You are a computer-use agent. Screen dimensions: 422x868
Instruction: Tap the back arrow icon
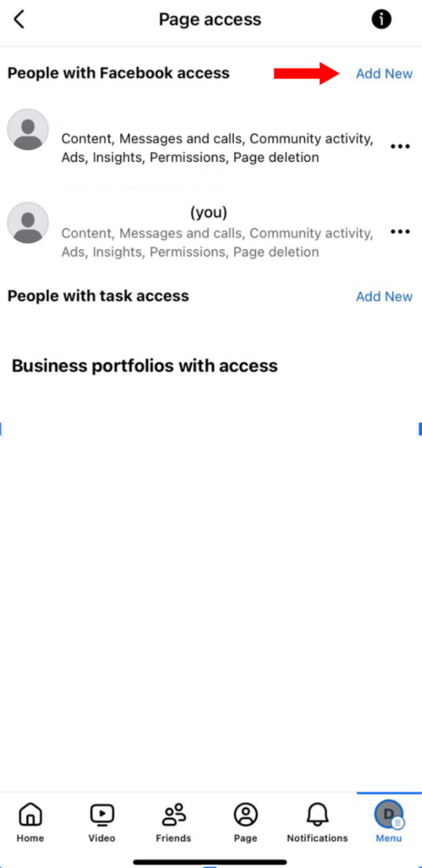19,19
